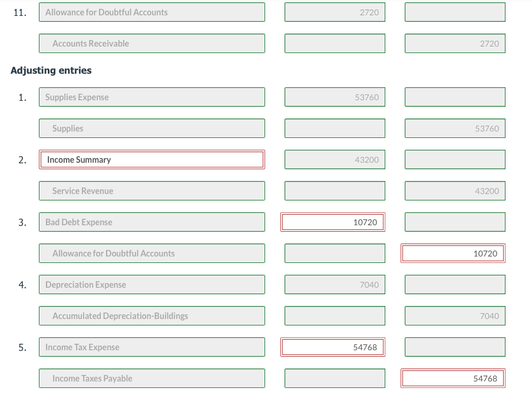This screenshot has height=398, width=532.
Task: Select the empty debit field for Accumulated Depreciation-Buildings
Action: coord(335,316)
